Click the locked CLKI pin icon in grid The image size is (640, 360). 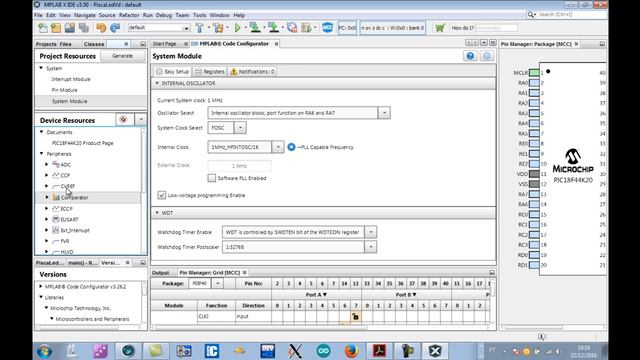(355, 316)
